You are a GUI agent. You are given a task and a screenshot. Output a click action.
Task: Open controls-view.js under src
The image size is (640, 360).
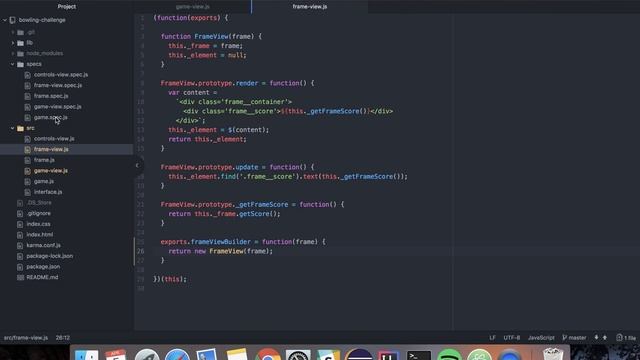[54, 139]
